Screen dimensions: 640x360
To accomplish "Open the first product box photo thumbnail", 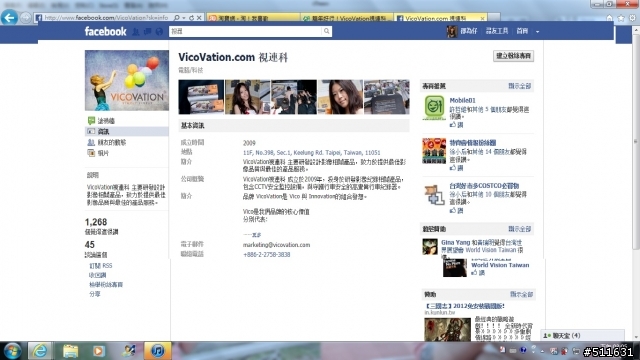I will (201, 97).
